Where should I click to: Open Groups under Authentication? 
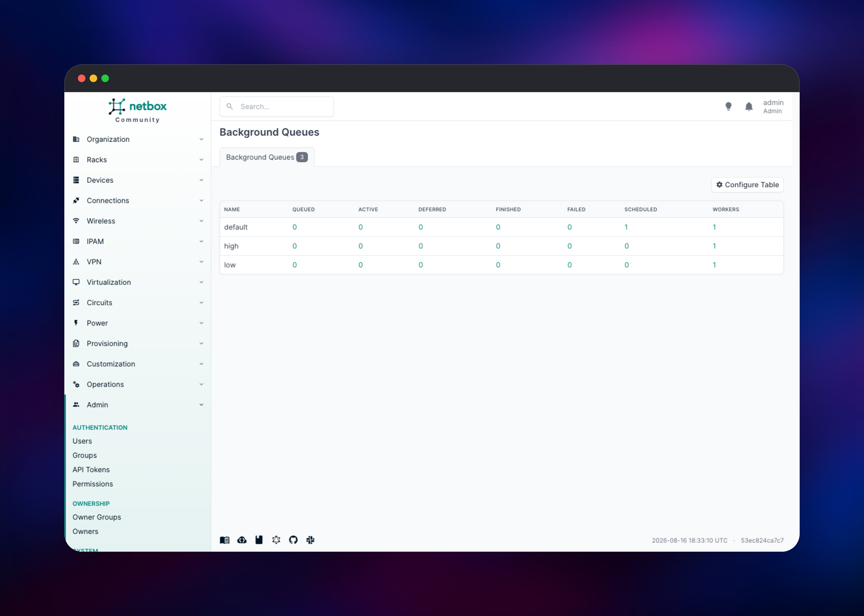coord(85,455)
